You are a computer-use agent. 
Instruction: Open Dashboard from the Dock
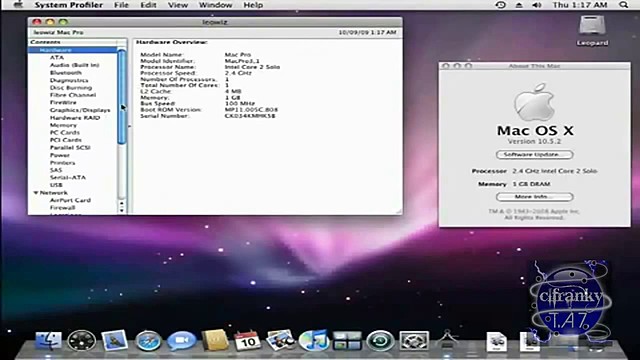coord(81,340)
